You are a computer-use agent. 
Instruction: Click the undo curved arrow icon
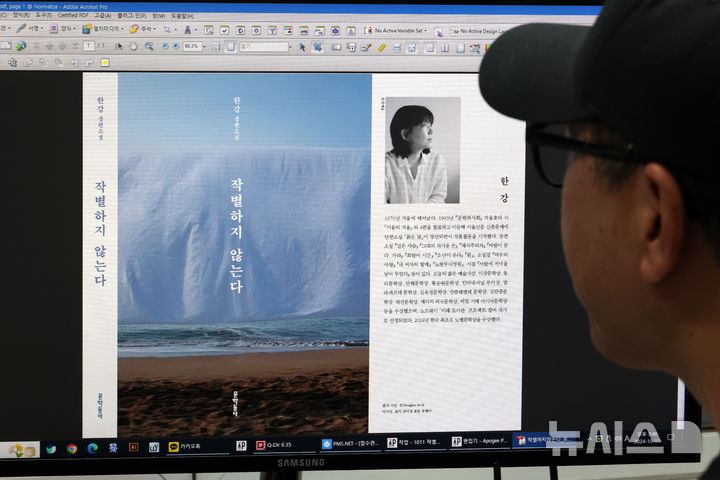(74, 62)
